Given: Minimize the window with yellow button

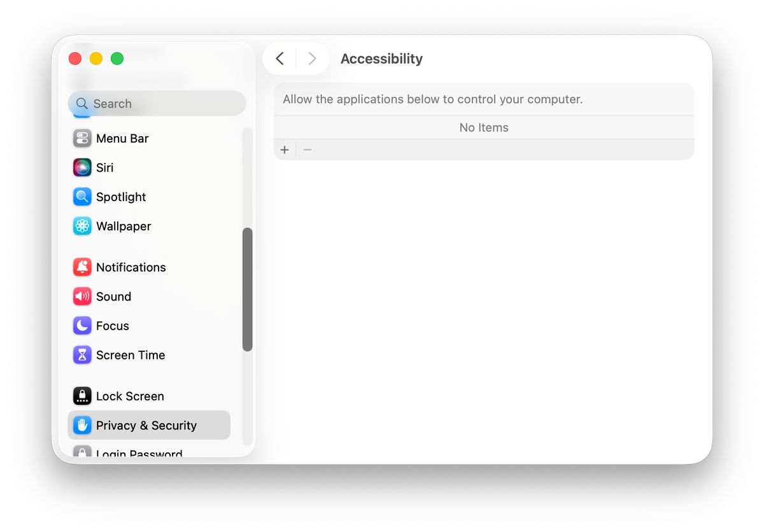Looking at the screenshot, I should [96, 59].
